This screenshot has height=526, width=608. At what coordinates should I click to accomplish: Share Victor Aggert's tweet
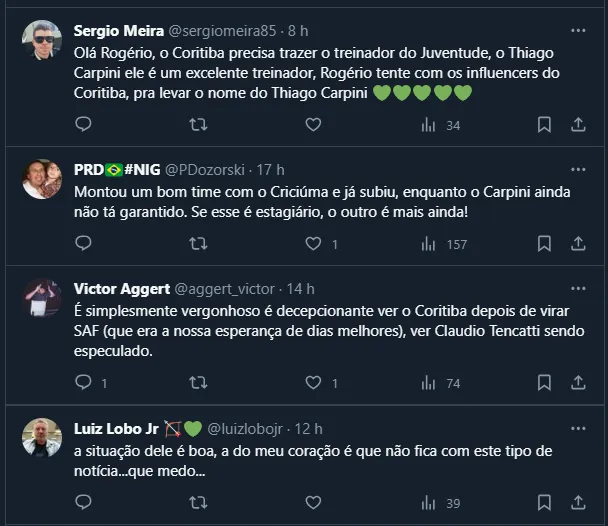pos(578,382)
